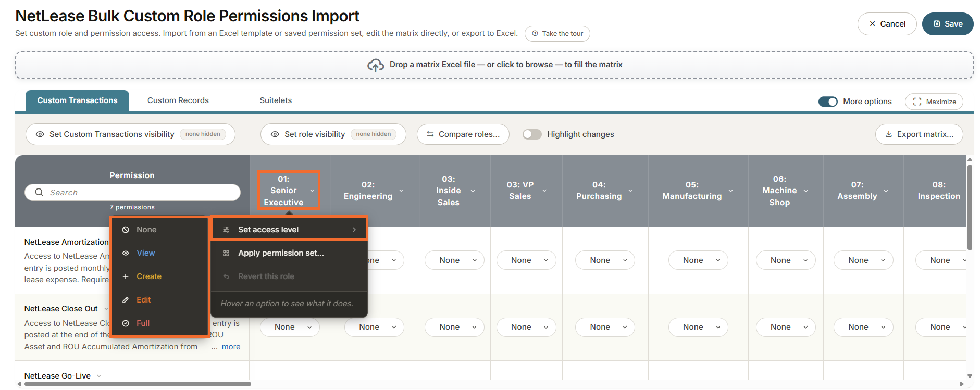Switch to the Suitelets tab
Viewport: 980px width, 390px height.
click(x=276, y=100)
